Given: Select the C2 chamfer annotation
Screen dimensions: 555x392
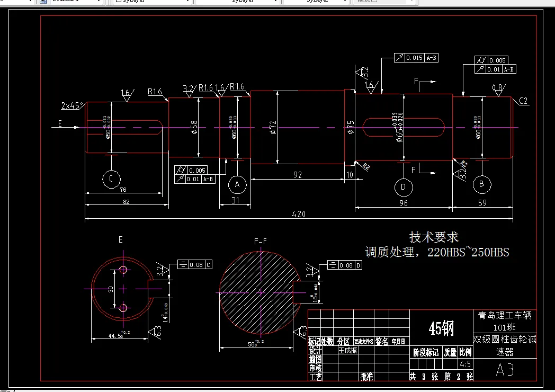Looking at the screenshot, I should pos(524,101).
